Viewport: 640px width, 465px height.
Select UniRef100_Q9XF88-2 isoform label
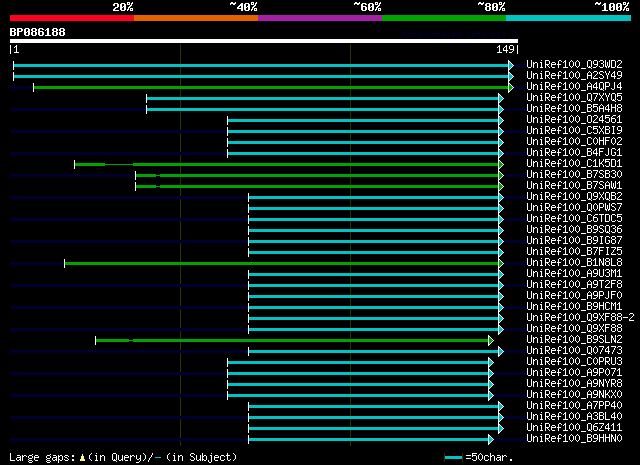pyautogui.click(x=580, y=318)
